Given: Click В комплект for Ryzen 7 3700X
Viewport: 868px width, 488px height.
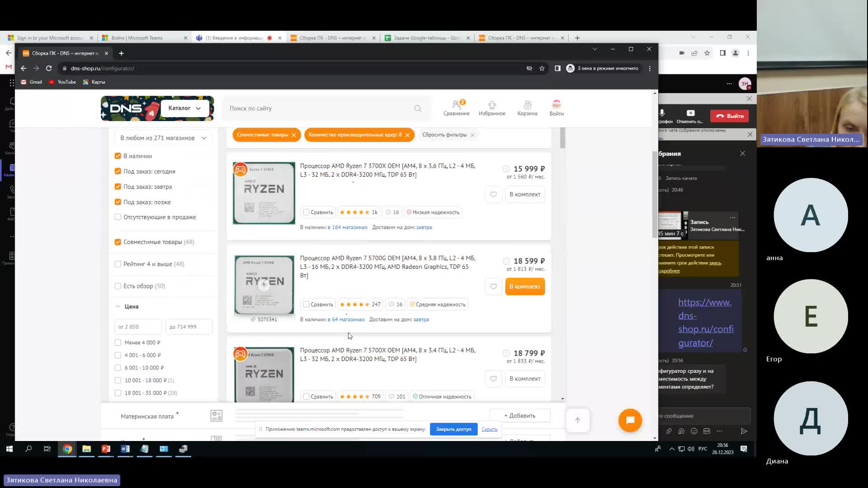Looking at the screenshot, I should click(x=525, y=194).
